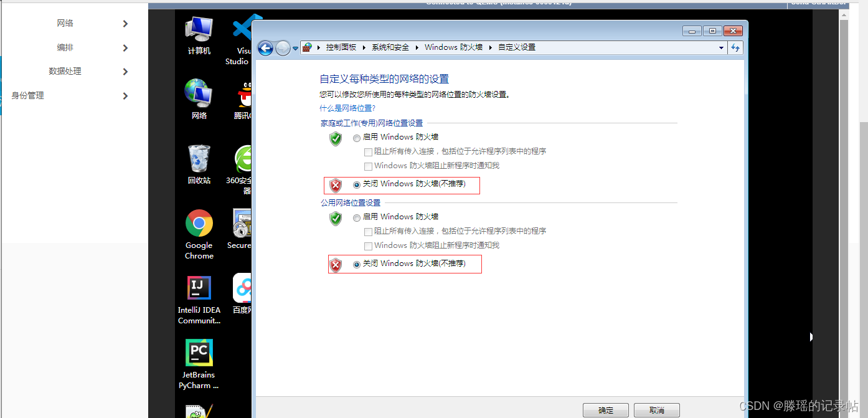This screenshot has width=868, height=418.
Task: Launch JetBrains PyCharm desktop icon
Action: click(x=199, y=365)
